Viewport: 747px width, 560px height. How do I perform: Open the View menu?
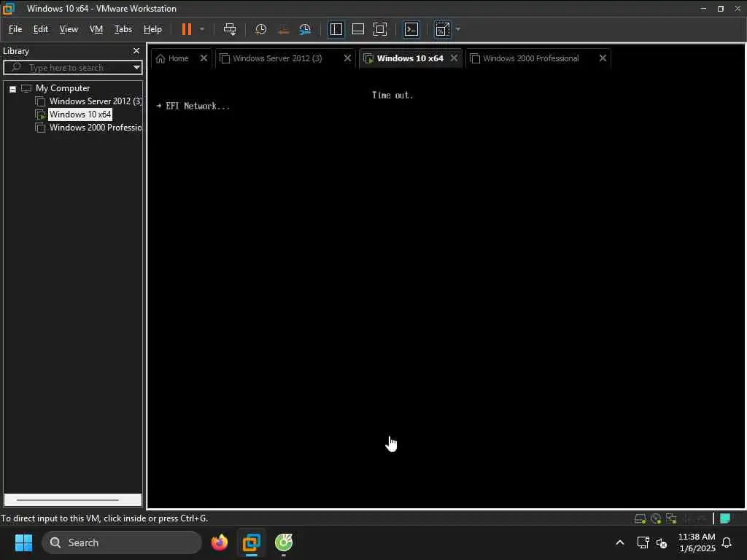coord(69,29)
